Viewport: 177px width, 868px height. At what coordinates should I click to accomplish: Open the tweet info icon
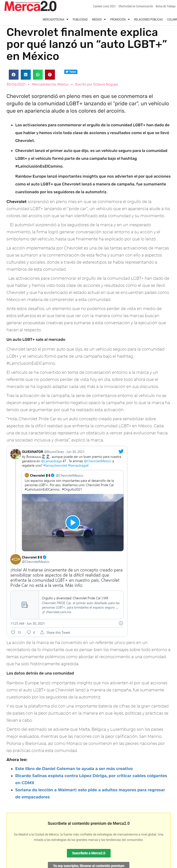(121, 623)
